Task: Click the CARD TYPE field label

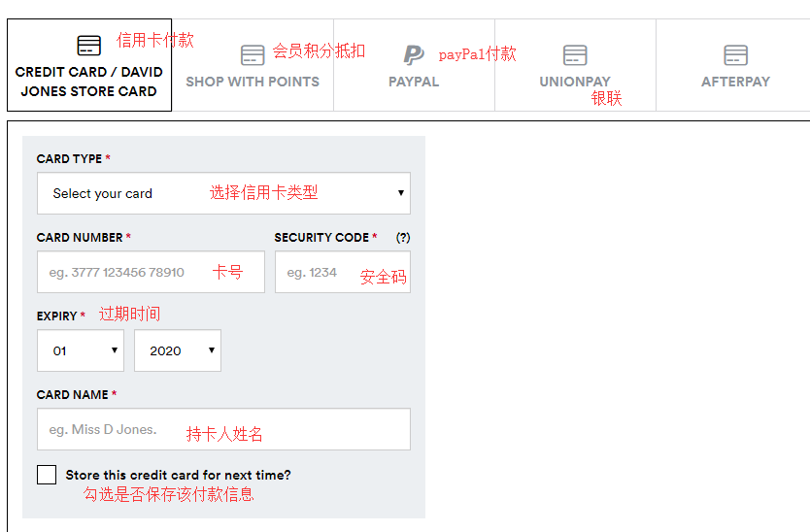Action: tap(69, 159)
